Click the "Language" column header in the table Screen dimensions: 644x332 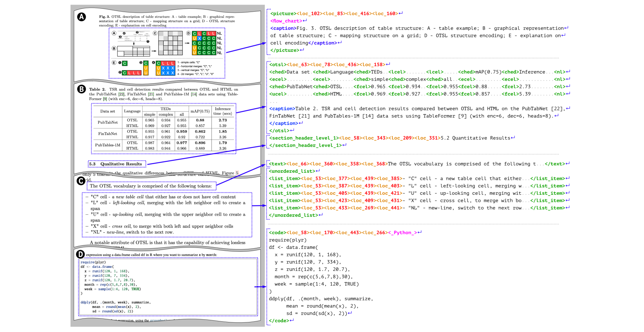pyautogui.click(x=132, y=111)
